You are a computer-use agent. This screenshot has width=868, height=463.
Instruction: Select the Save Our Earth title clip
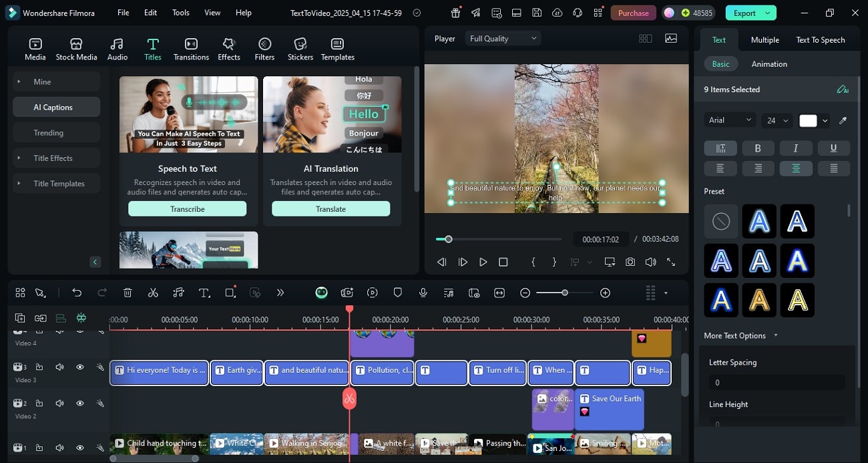609,409
